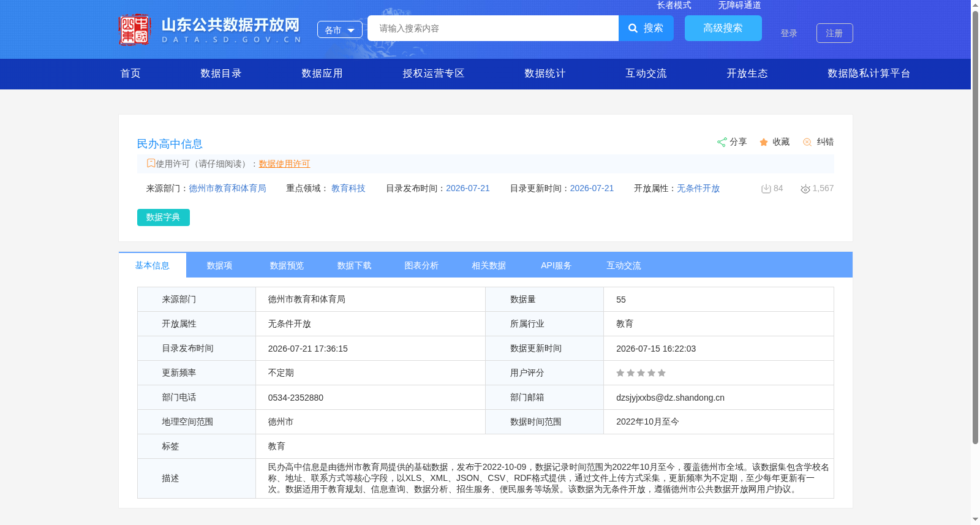Click the 不定期 update frequency value
980x525 pixels.
pyautogui.click(x=281, y=373)
